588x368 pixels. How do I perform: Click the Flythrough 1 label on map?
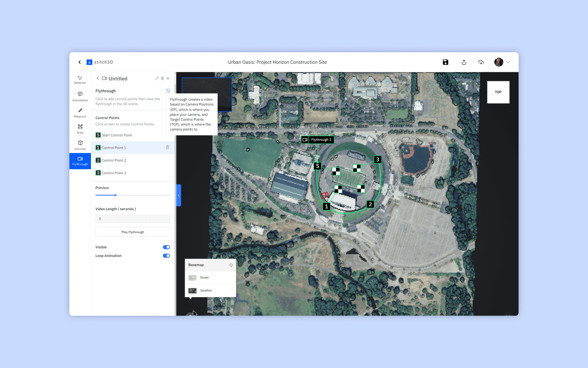317,140
